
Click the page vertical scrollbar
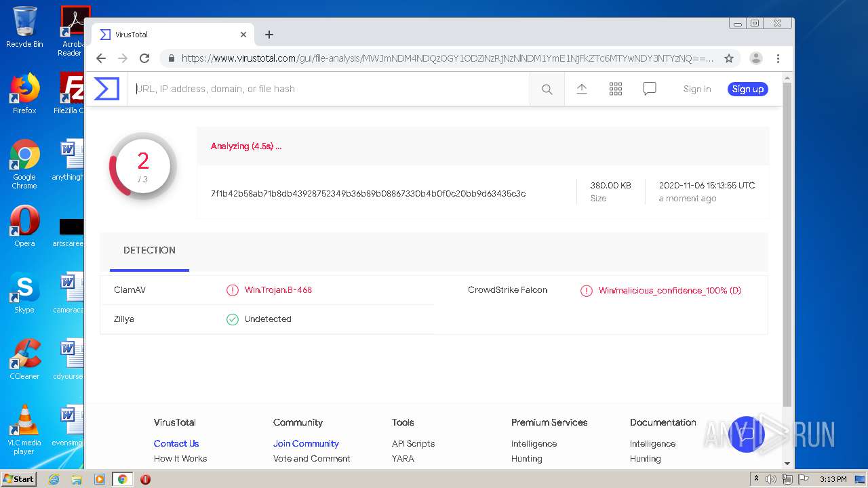[787, 244]
